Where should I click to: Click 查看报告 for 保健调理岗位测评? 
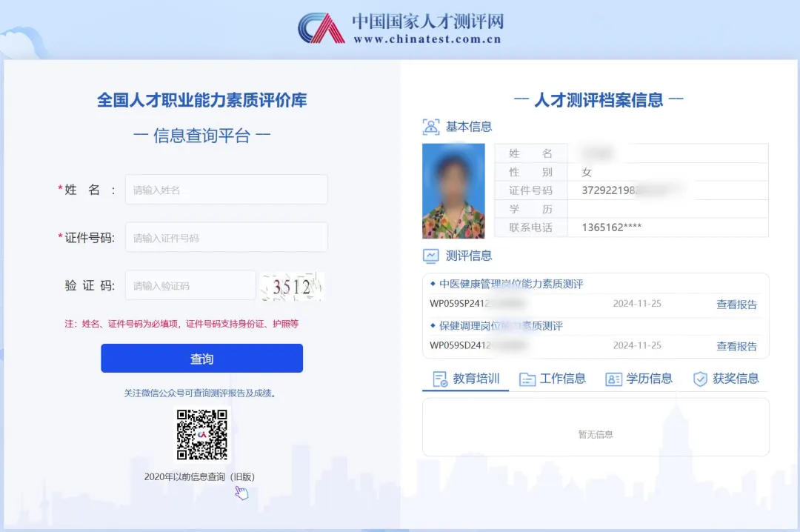736,345
